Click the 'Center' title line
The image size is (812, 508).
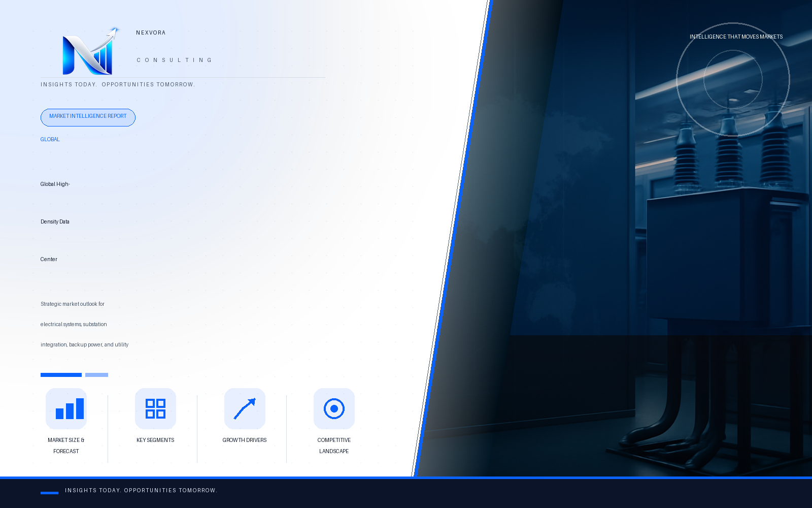coord(49,259)
